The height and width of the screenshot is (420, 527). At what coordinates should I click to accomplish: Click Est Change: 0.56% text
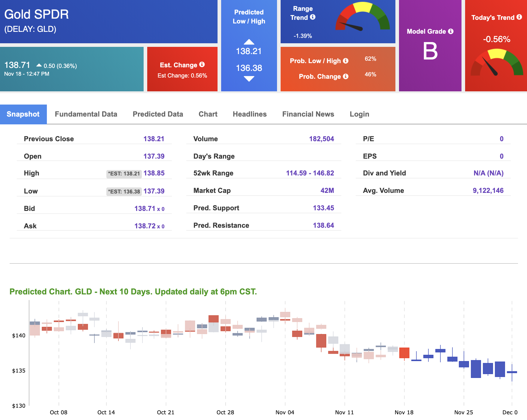click(x=182, y=76)
